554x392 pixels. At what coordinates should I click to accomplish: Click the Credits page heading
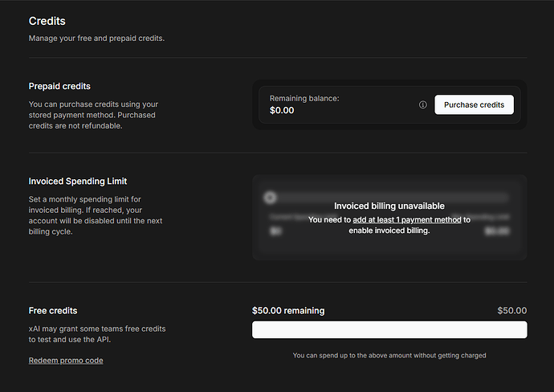tap(47, 21)
